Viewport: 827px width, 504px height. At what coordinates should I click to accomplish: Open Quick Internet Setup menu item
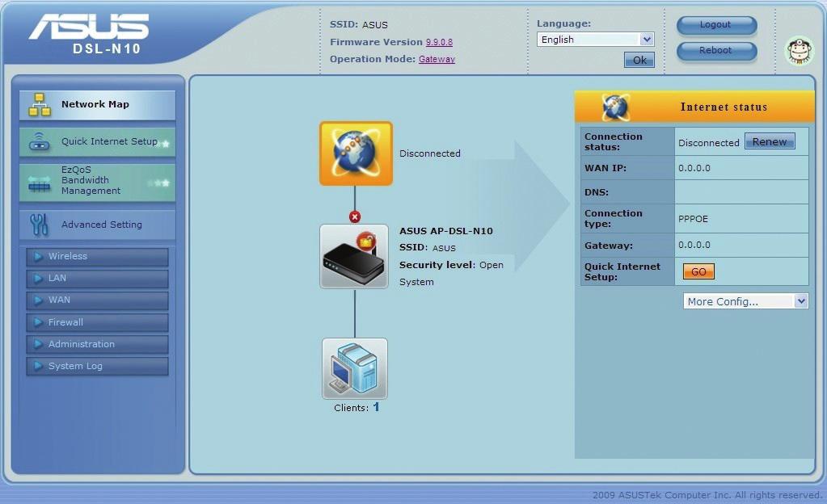[x=97, y=142]
